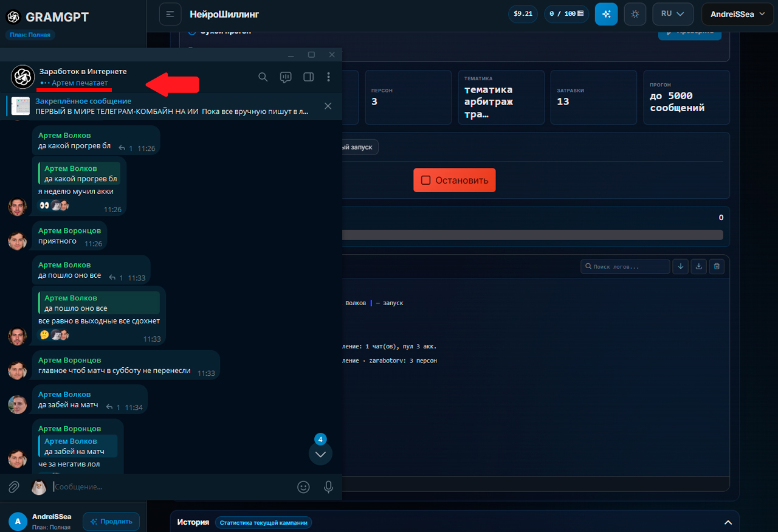The height and width of the screenshot is (532, 778).
Task: Click the ТЕМАТИКА card тематика арбитраж
Action: pyautogui.click(x=501, y=97)
